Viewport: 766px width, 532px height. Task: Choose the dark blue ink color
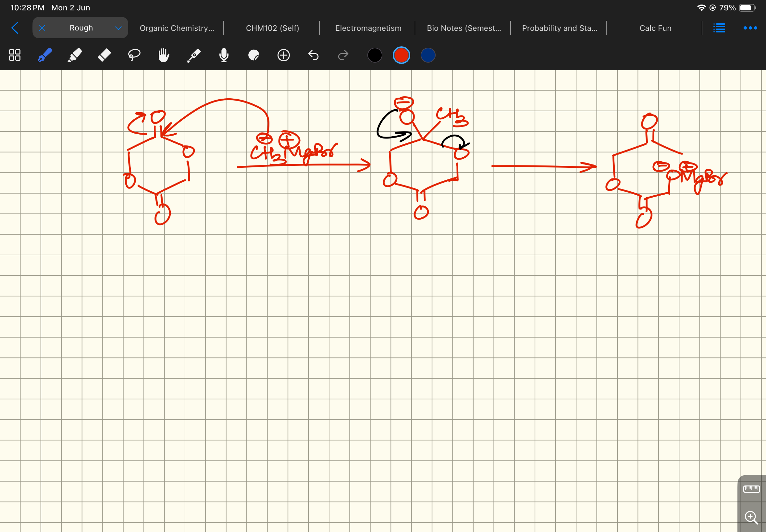tap(428, 55)
